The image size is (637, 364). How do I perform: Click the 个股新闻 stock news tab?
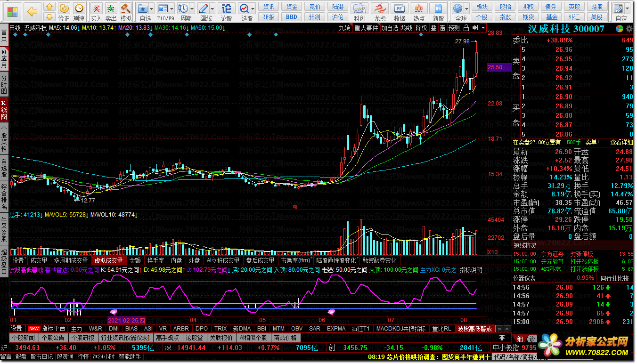24,338
